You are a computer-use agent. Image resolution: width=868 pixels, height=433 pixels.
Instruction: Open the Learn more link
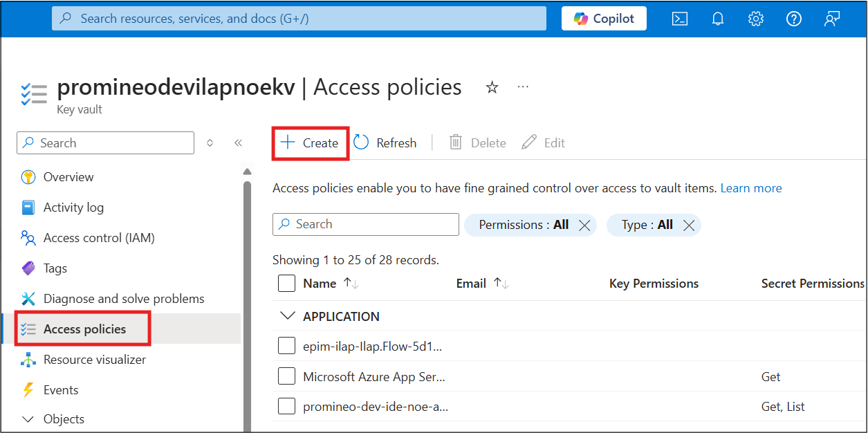point(751,188)
